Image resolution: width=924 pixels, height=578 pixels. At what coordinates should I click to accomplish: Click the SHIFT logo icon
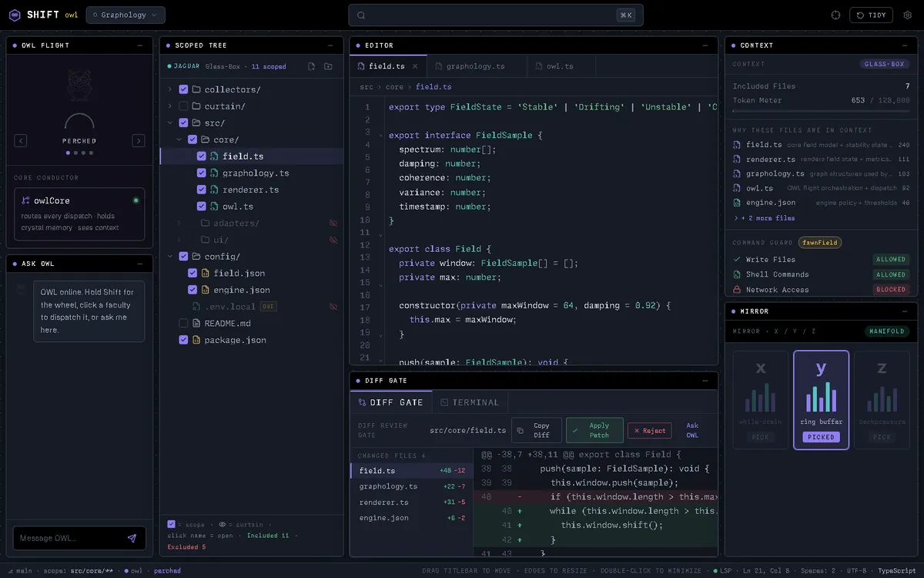[15, 15]
